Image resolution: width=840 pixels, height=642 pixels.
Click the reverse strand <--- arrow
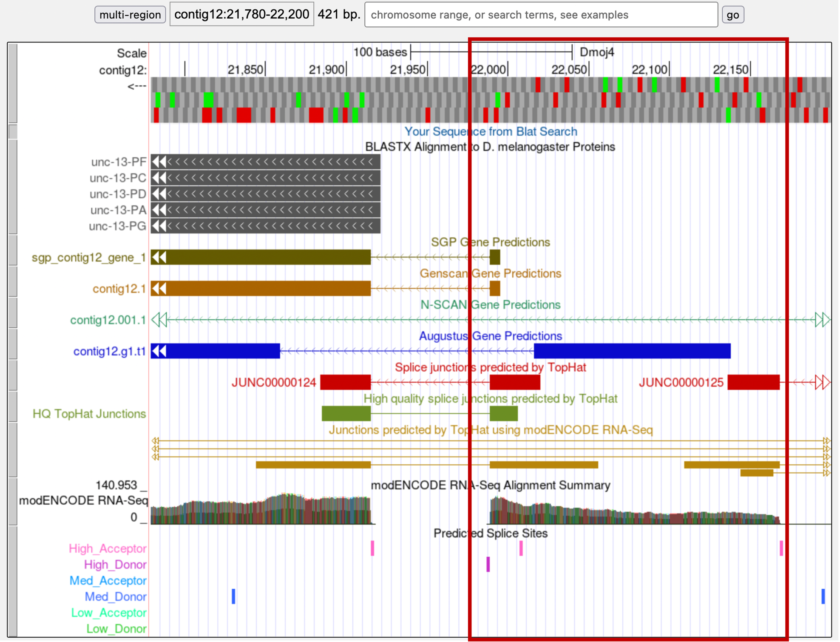[137, 86]
